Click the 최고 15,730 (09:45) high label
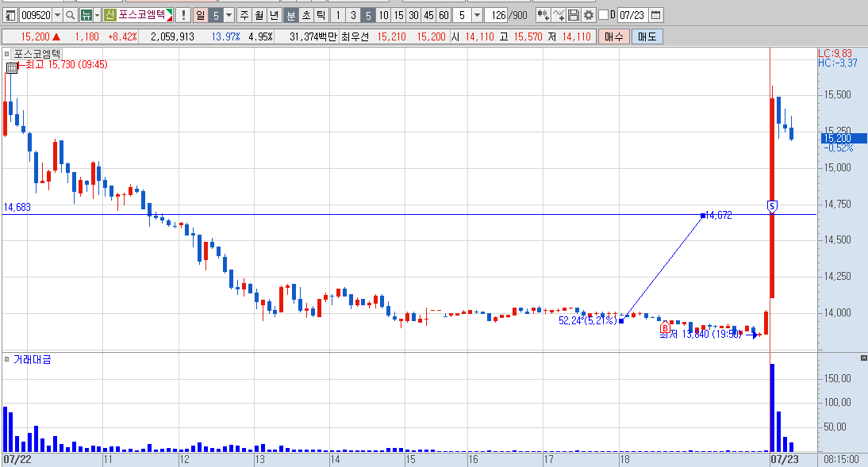868x467 pixels. (x=67, y=65)
